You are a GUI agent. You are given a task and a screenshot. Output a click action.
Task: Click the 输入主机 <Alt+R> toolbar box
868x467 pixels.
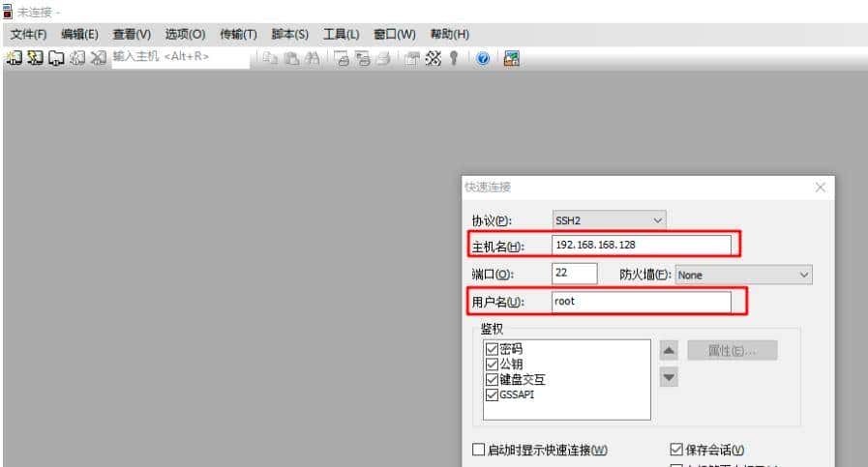pos(180,58)
